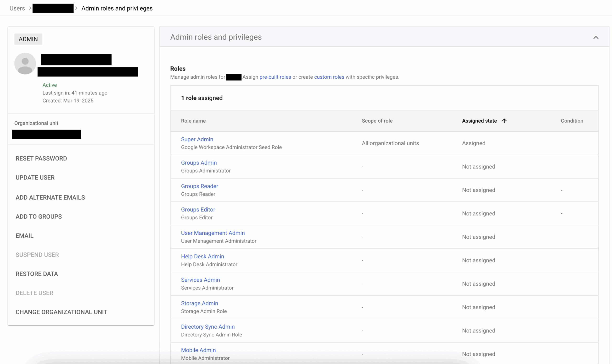This screenshot has width=612, height=364.
Task: Click RESTORE DATA
Action: pos(37,274)
